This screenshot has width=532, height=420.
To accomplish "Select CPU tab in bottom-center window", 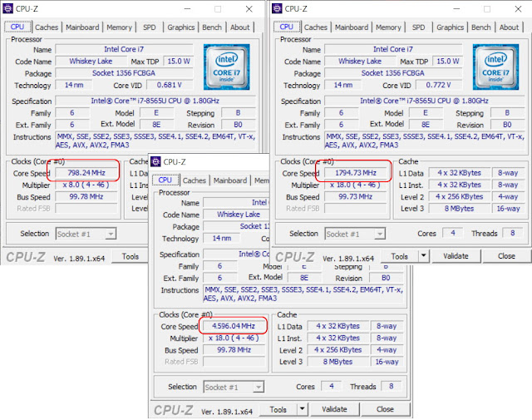I will 165,180.
